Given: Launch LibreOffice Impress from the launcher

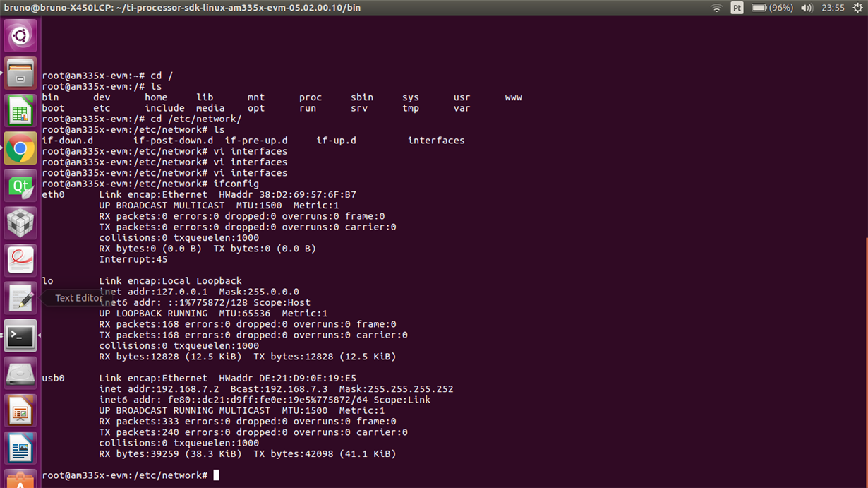Looking at the screenshot, I should tap(20, 410).
